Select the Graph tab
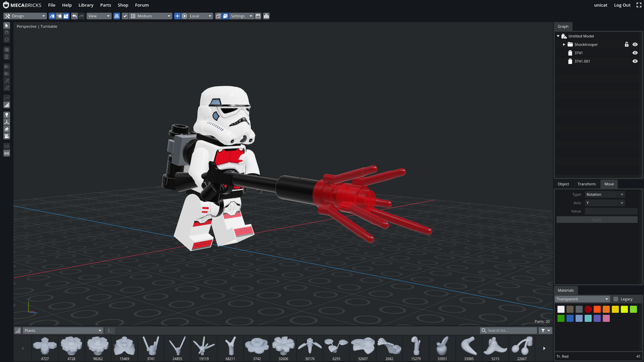The image size is (644, 362). click(x=563, y=26)
